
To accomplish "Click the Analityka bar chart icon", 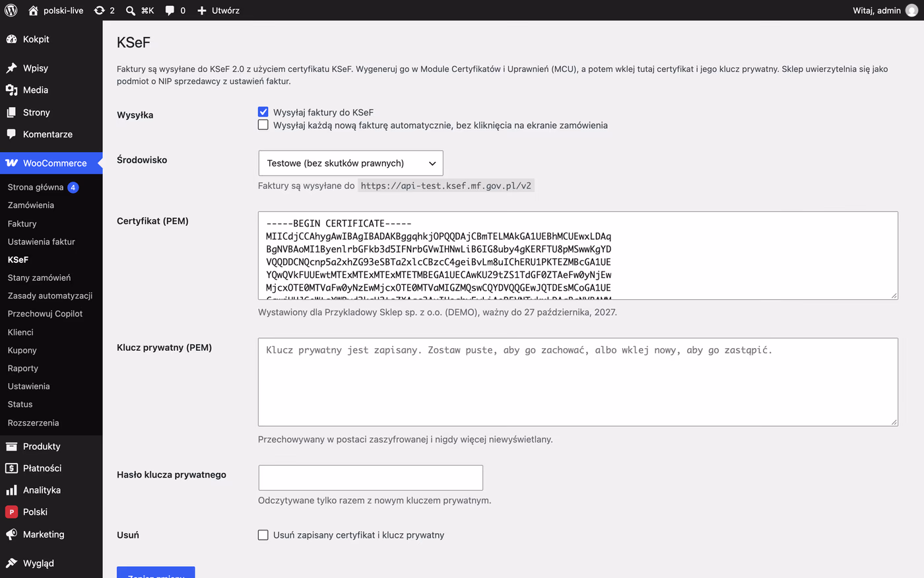I will coord(11,490).
